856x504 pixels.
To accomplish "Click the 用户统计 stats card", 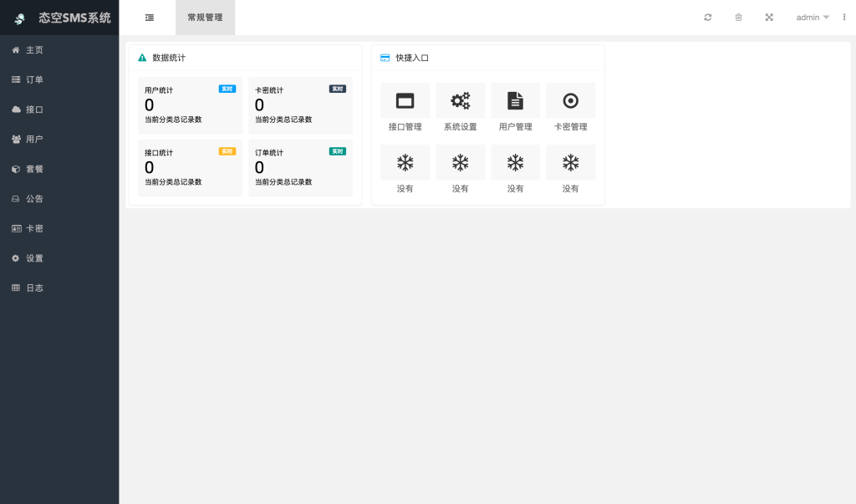I will (x=190, y=105).
